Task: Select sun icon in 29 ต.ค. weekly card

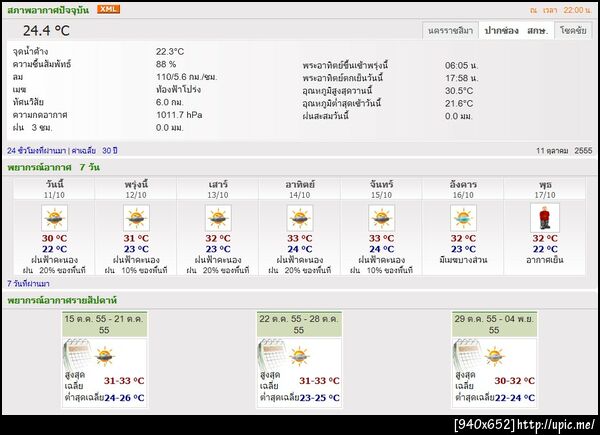Action: coord(495,357)
